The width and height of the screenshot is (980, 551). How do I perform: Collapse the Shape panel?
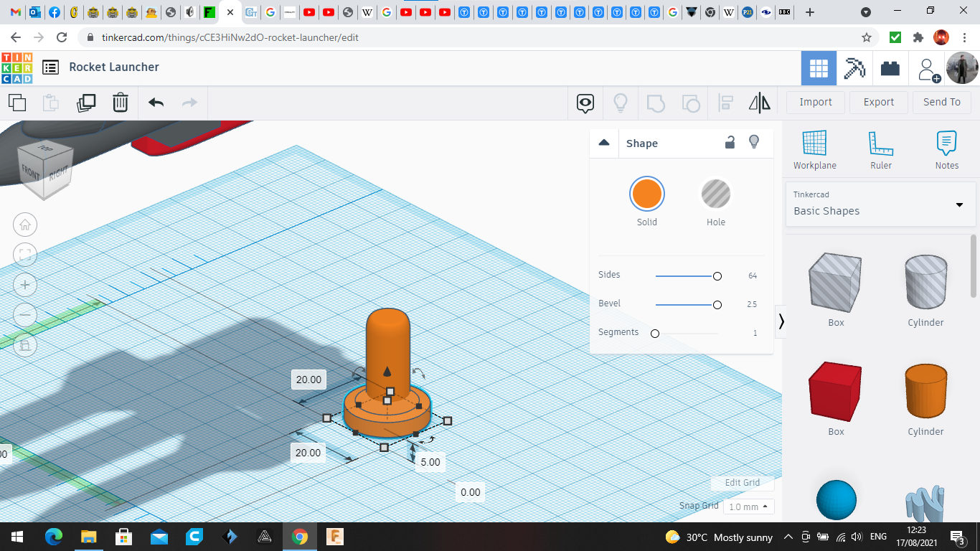604,143
